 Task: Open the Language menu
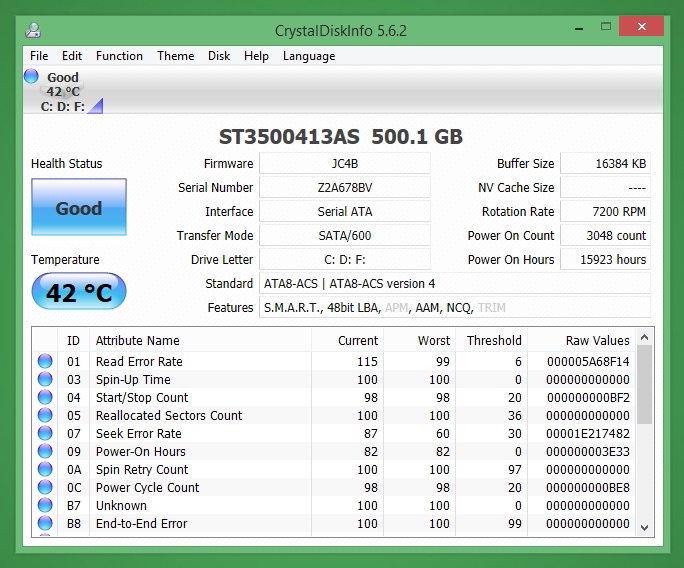point(309,56)
